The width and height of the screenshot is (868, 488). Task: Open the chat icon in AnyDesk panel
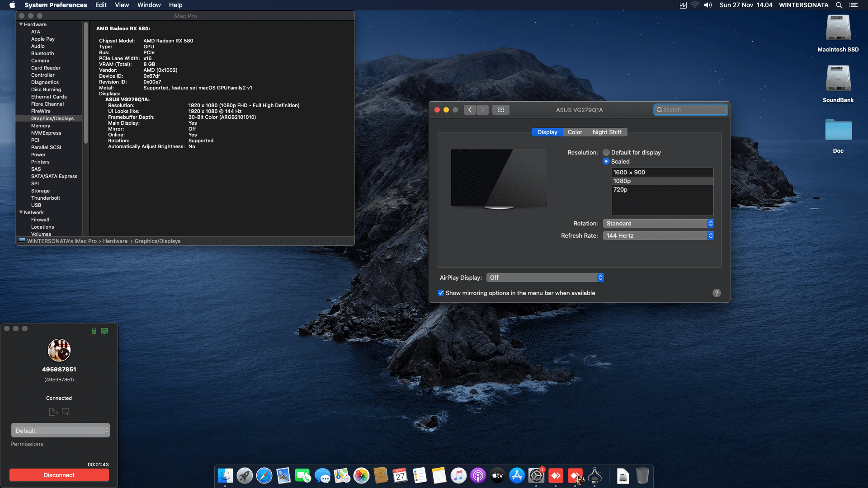tap(66, 412)
